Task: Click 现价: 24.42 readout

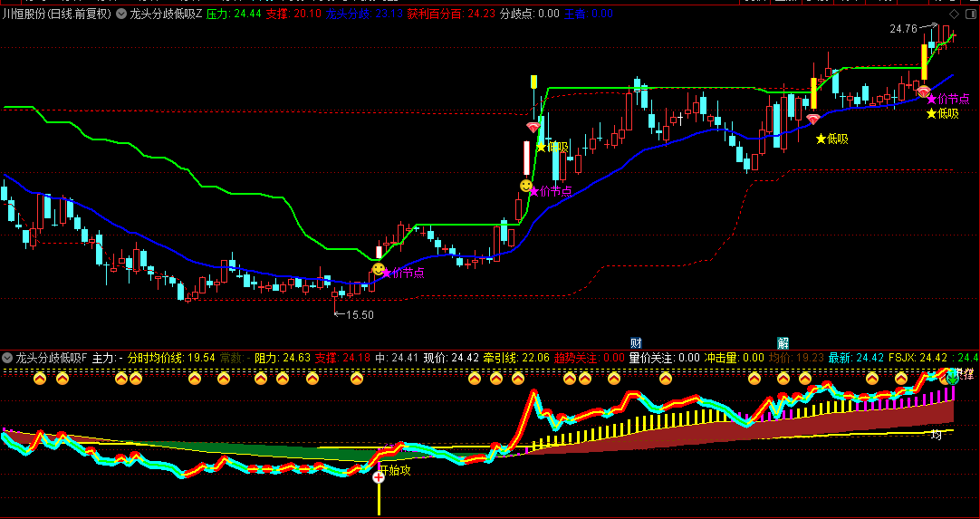Action: pos(451,359)
